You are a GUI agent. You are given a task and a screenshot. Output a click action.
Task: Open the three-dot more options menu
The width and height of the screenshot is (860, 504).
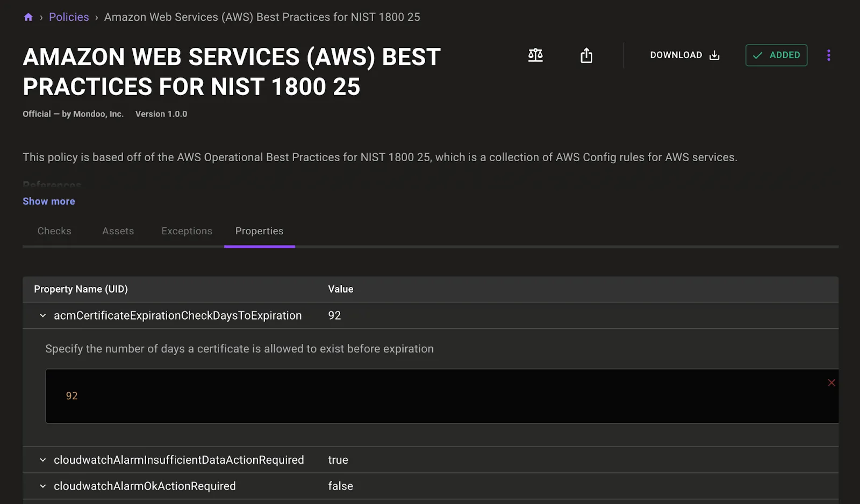[829, 55]
